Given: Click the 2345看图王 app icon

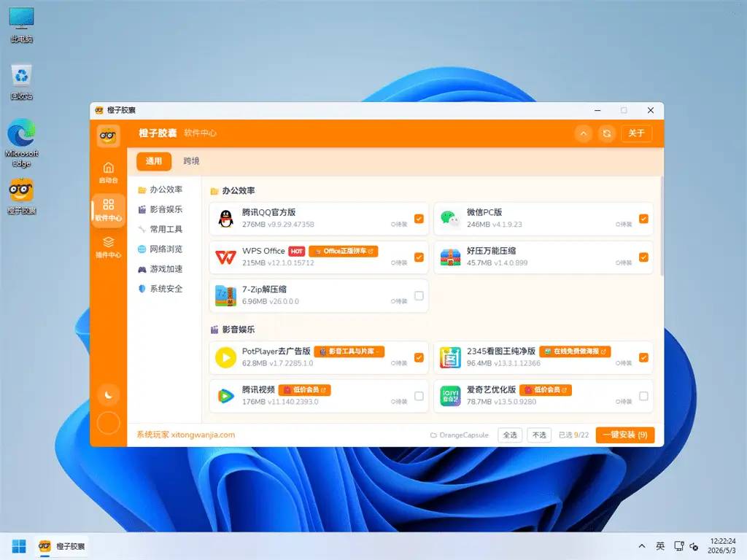Looking at the screenshot, I should 450,357.
